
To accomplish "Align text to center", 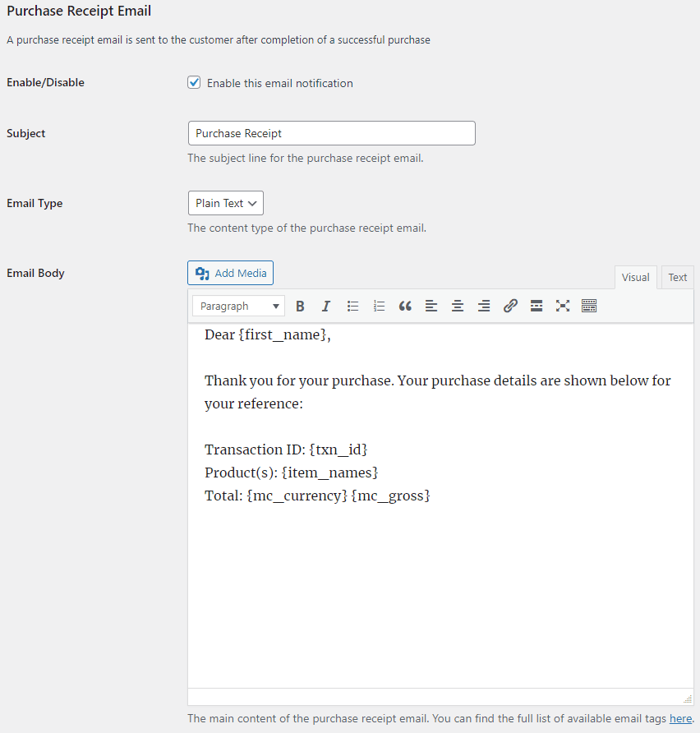I will tap(458, 306).
